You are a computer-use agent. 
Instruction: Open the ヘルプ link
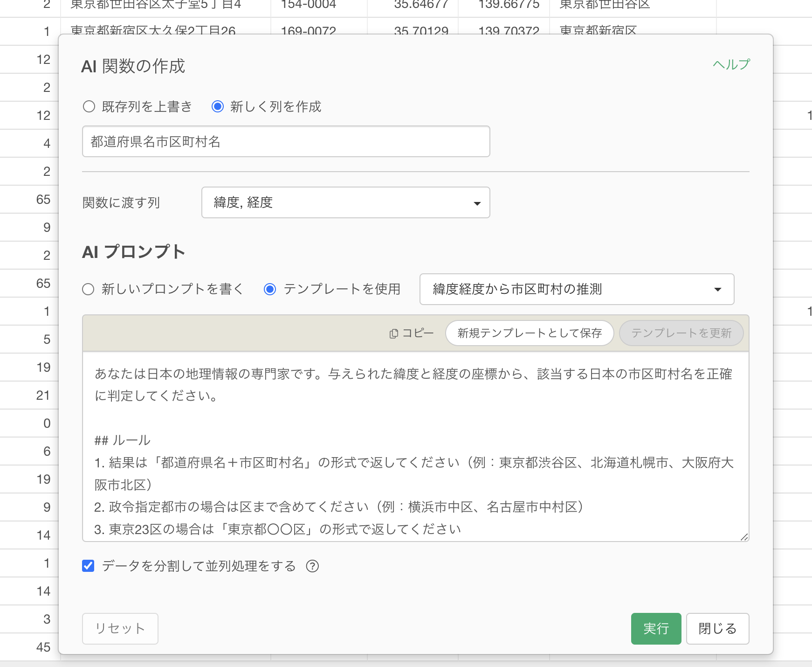(x=731, y=64)
